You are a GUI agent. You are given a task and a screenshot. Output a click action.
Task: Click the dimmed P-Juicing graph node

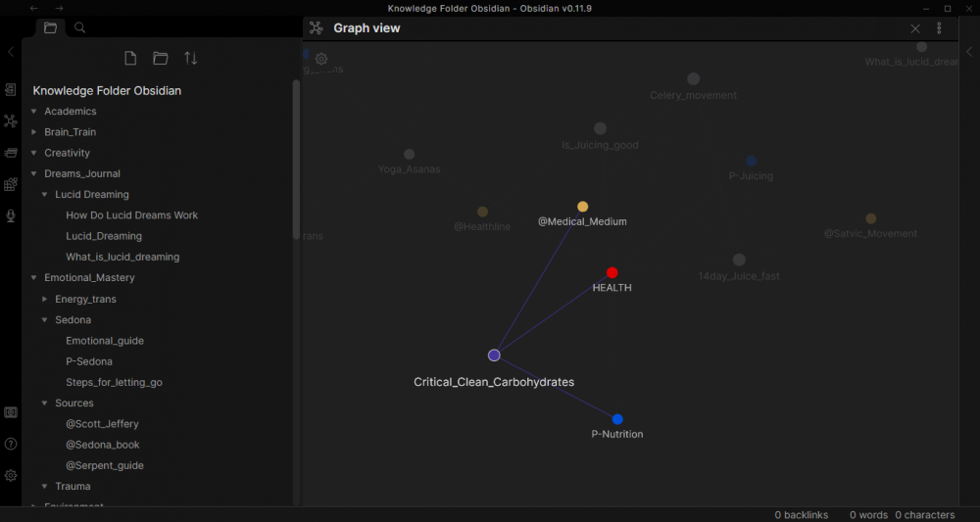click(752, 161)
